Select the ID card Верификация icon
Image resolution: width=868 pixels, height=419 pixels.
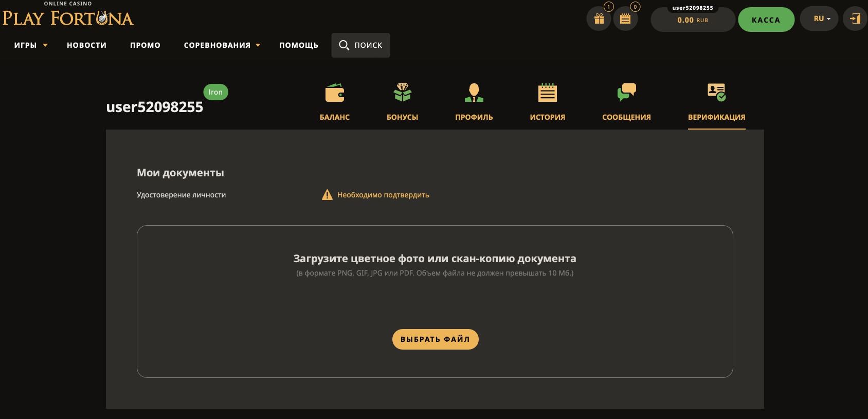[x=716, y=93]
